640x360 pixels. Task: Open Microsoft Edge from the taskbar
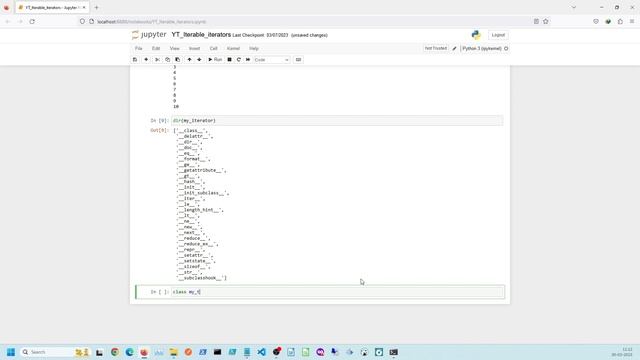point(129,352)
